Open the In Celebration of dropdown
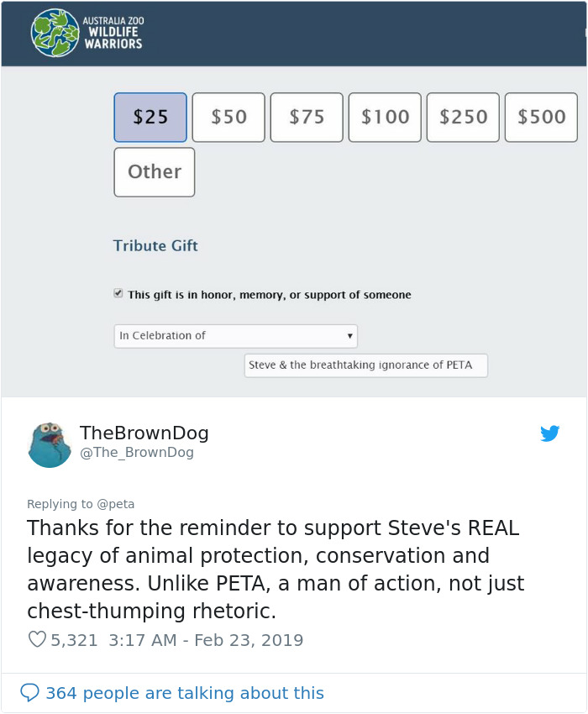The width and height of the screenshot is (588, 714). 235,335
